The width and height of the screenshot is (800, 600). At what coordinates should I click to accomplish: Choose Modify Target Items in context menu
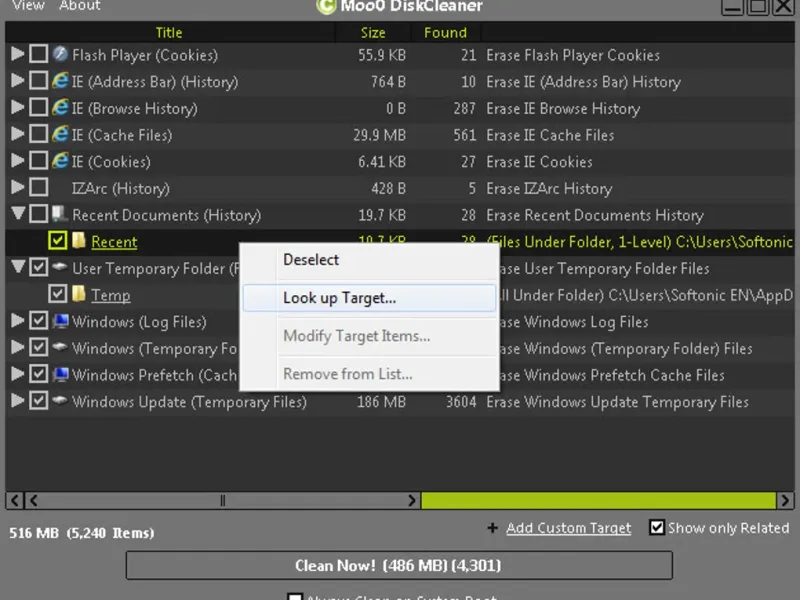(369, 336)
